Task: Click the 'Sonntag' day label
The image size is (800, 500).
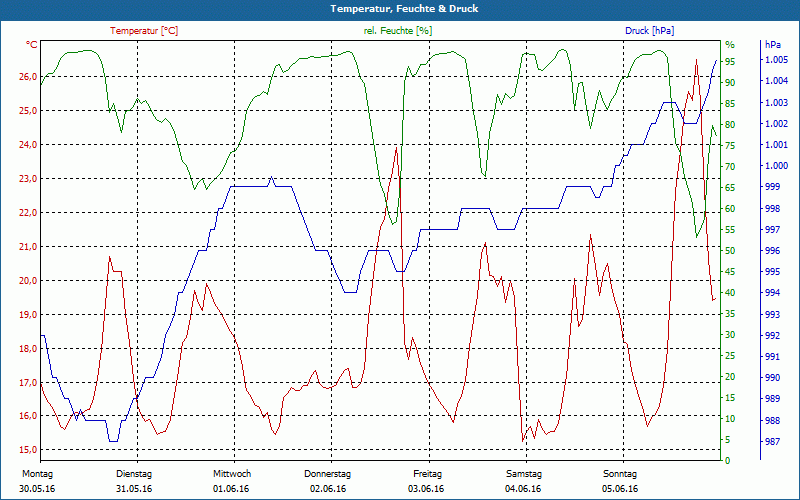Action: tap(620, 474)
